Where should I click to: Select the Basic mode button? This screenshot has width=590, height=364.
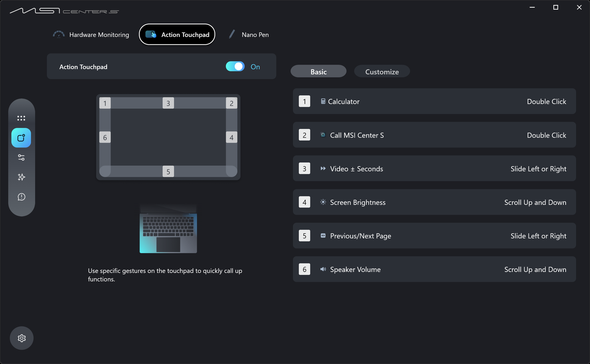point(318,72)
